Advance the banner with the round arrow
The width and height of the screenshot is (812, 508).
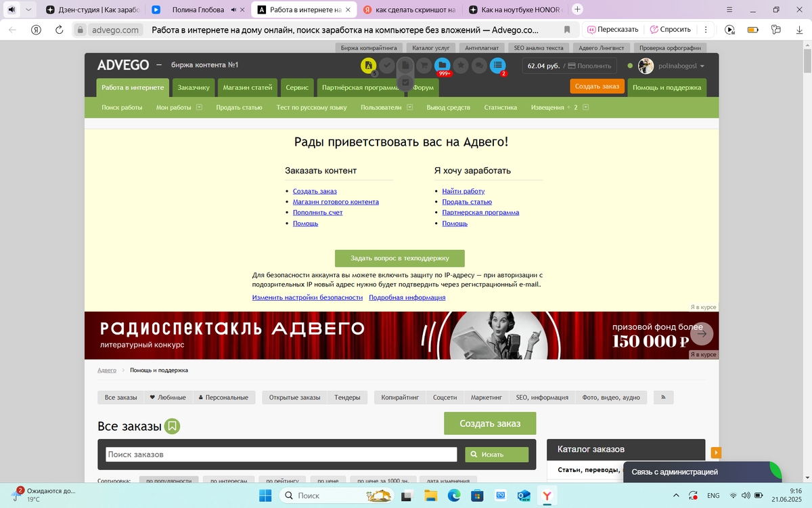[x=702, y=334]
